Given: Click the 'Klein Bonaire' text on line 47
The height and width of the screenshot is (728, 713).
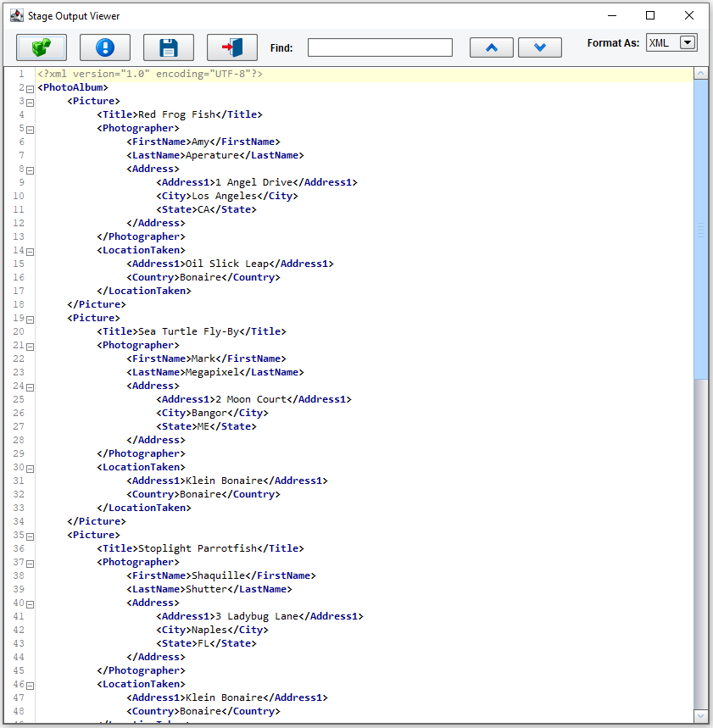Looking at the screenshot, I should [225, 697].
